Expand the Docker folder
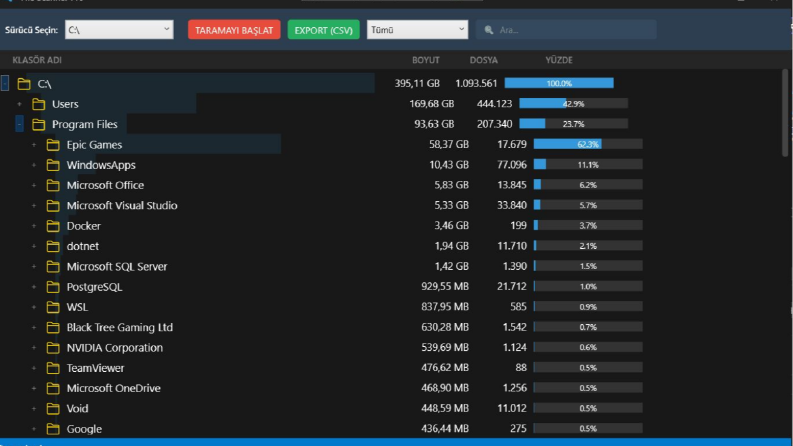Screen dimensions: 793x446 [34, 226]
